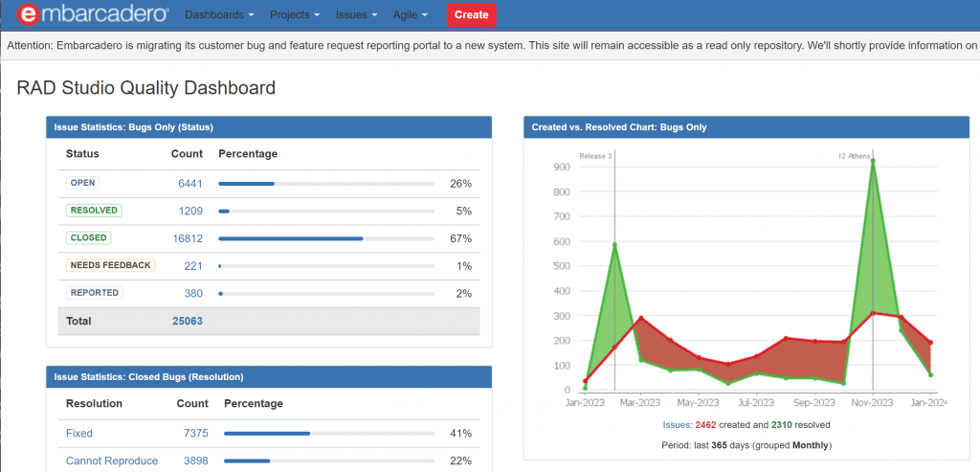The height and width of the screenshot is (472, 980).
Task: Click the Fixed row percentage bar
Action: point(329,434)
